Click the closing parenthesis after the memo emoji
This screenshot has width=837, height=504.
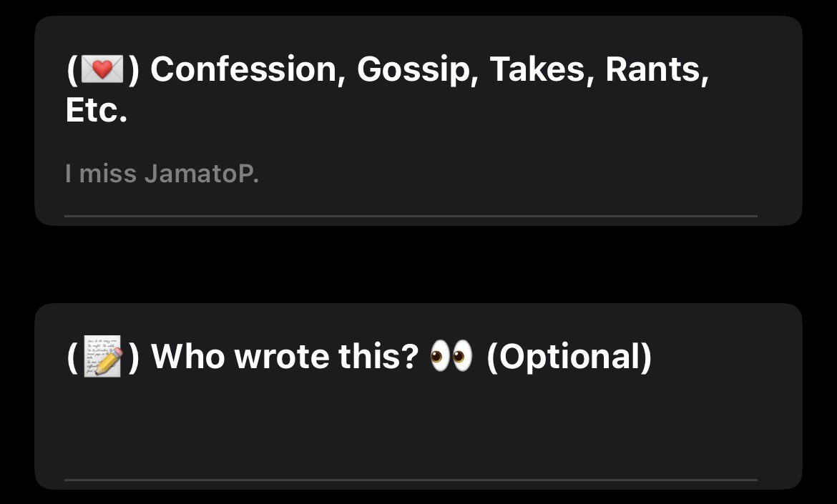(134, 357)
